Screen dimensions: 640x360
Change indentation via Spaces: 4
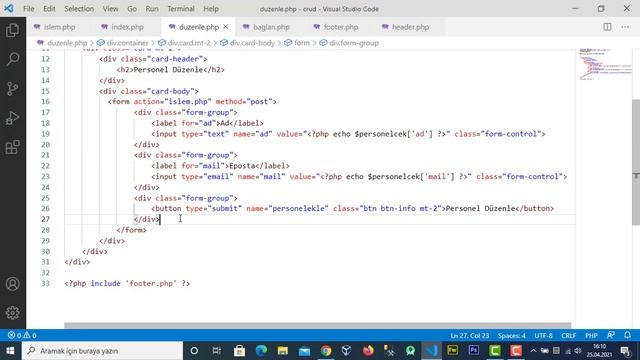pyautogui.click(x=511, y=336)
